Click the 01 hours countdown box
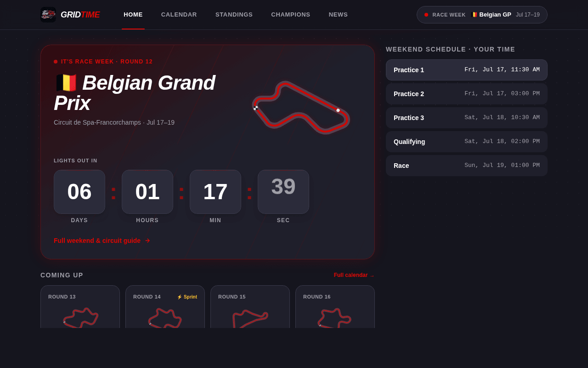Viewport: 588px width, 368px height. coord(147,192)
